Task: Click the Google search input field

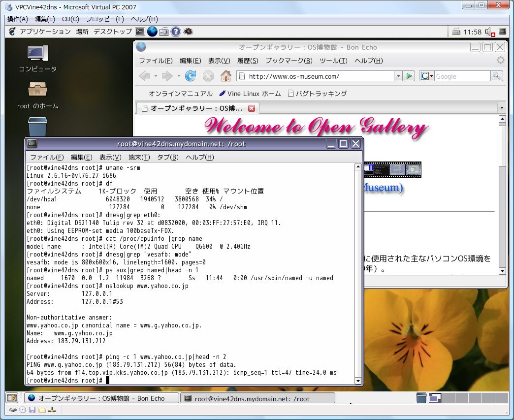Action: (462, 76)
